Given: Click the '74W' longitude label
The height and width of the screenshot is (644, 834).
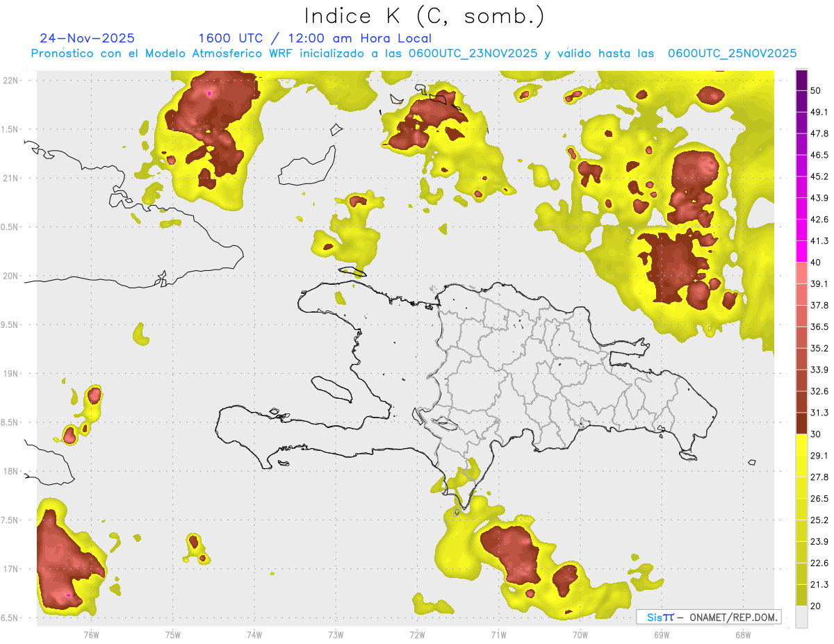Looking at the screenshot, I should 254,634.
